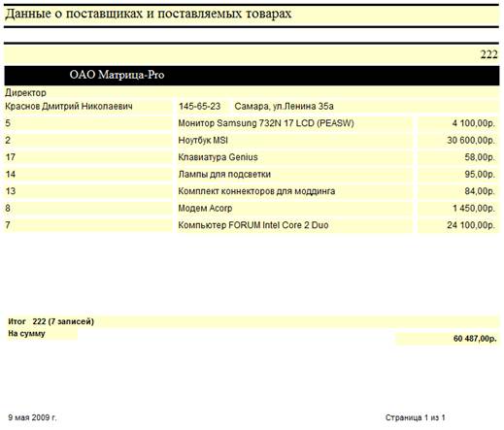504x430 pixels.
Task: Click phone number 145-65-23
Action: 199,106
